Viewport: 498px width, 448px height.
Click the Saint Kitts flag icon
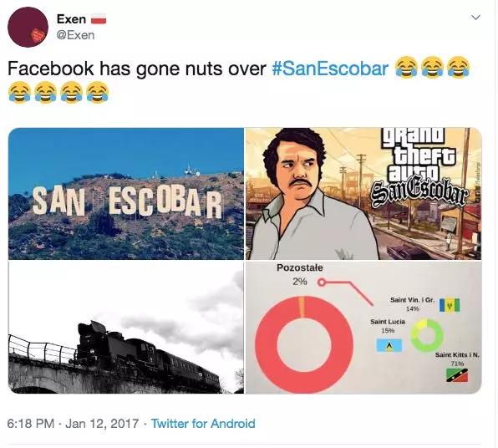pos(457,375)
